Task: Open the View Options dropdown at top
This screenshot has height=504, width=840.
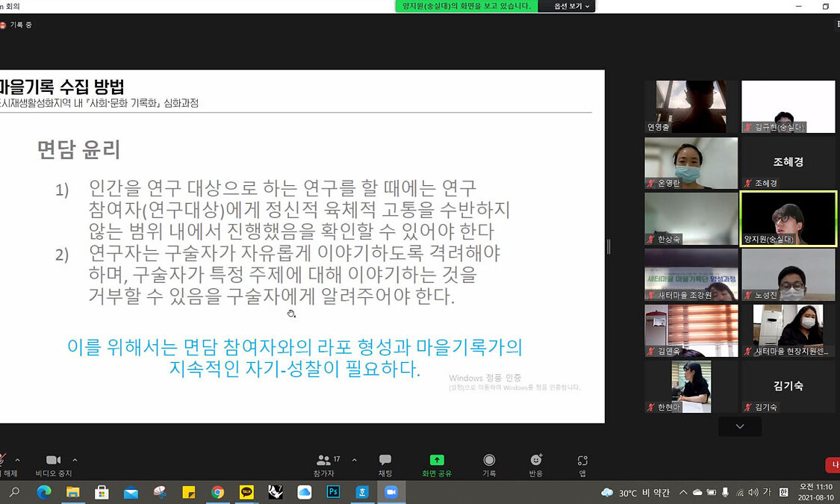Action: (x=572, y=6)
